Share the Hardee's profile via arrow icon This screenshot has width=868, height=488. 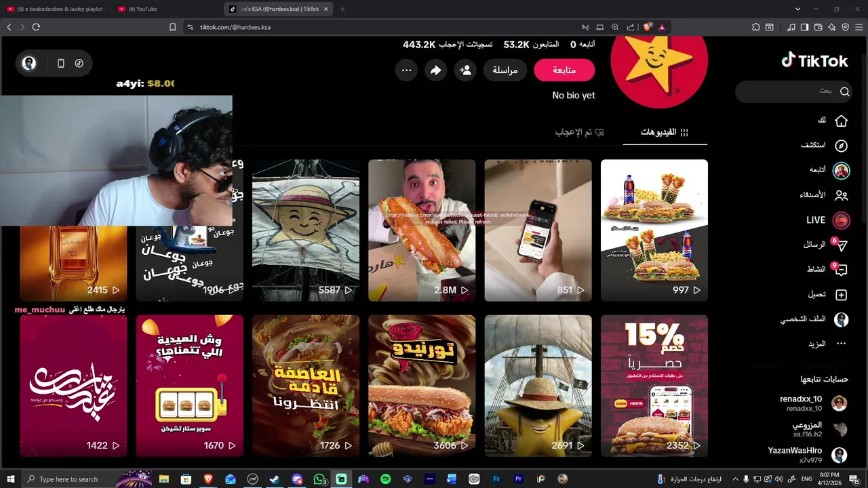click(435, 70)
